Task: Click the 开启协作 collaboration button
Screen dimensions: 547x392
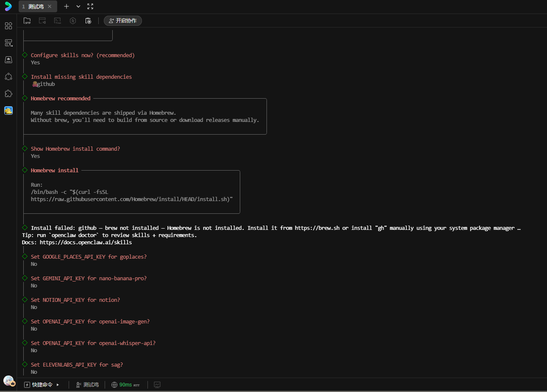Action: [x=123, y=21]
